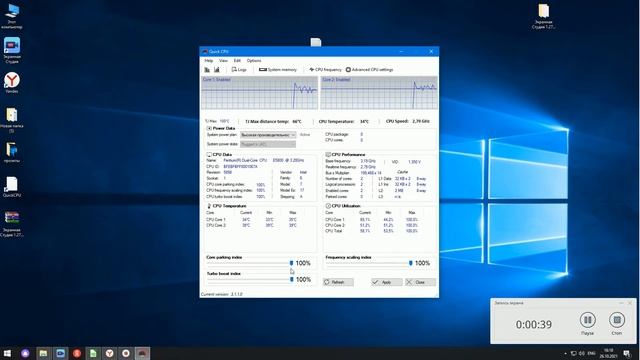This screenshot has height=360, width=640.
Task: Open the purple assistant icon in taskbar
Action: click(25, 353)
